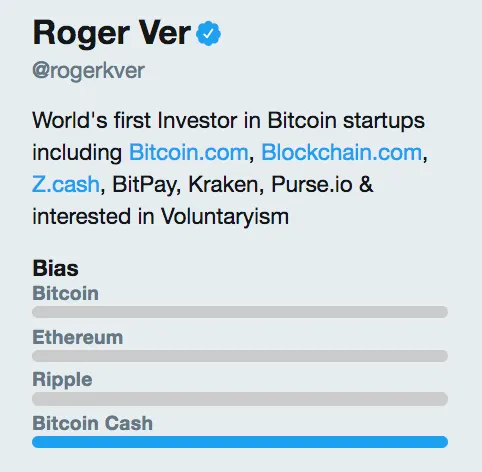Select the Bitcoin label under Bias
Viewport: 482px width, 472px height.
[65, 293]
